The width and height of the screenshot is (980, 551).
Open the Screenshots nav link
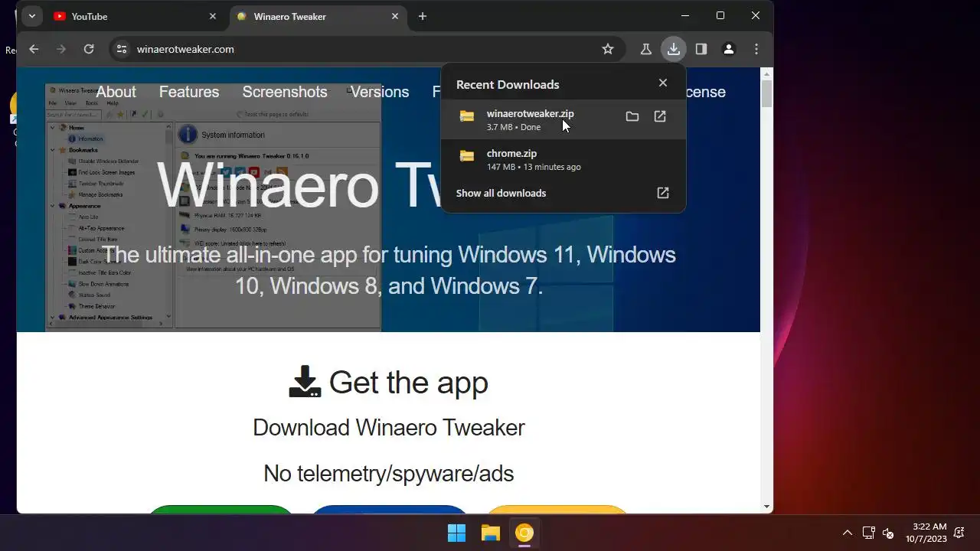(x=285, y=92)
